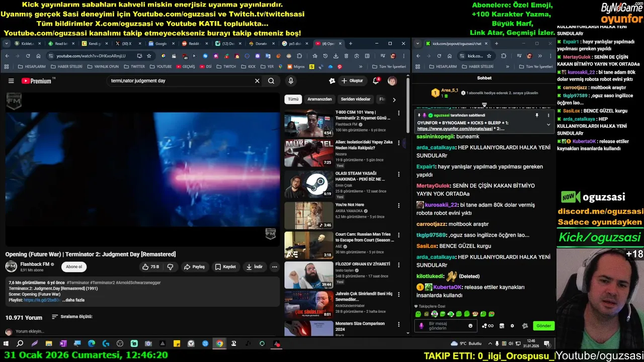Open pinned message three-dot options
644x362 pixels.
548,115
